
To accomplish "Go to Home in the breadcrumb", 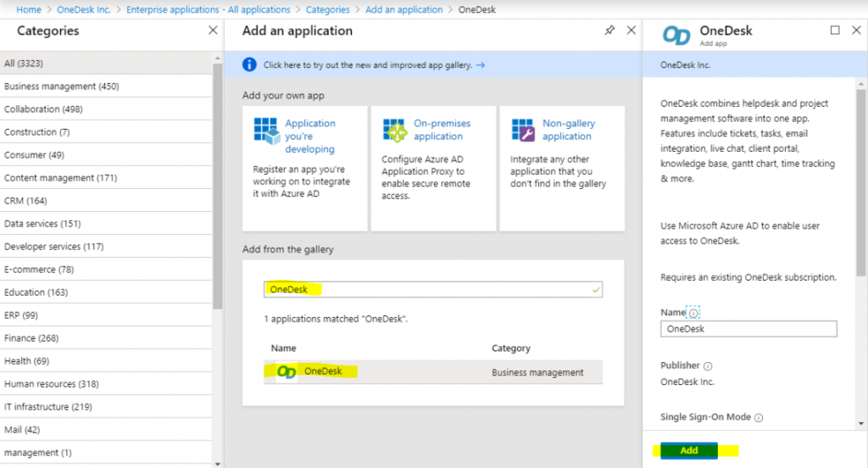I will coord(29,9).
